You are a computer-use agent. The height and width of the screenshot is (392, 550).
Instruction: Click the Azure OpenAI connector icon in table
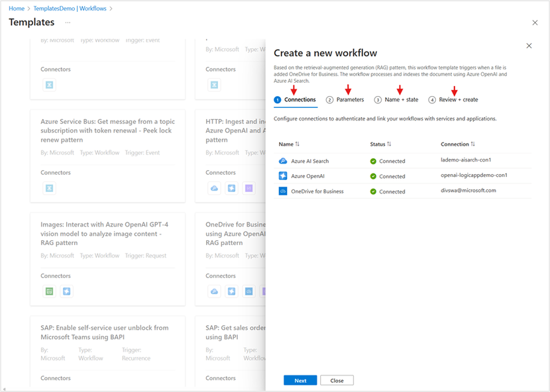pos(283,175)
